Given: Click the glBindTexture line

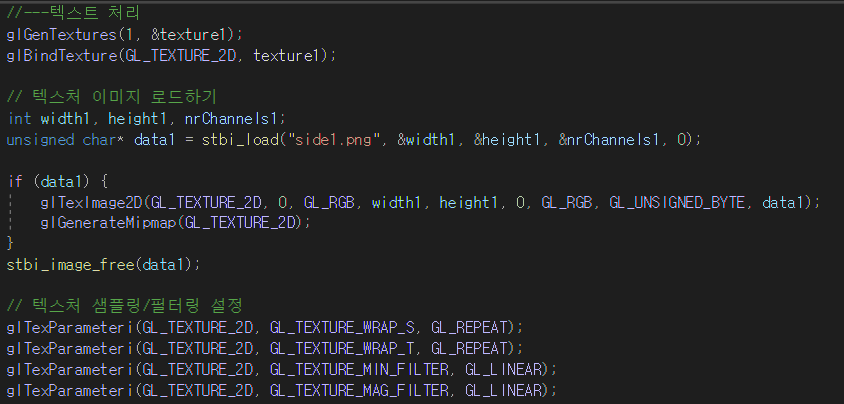Looking at the screenshot, I should pyautogui.click(x=172, y=55).
